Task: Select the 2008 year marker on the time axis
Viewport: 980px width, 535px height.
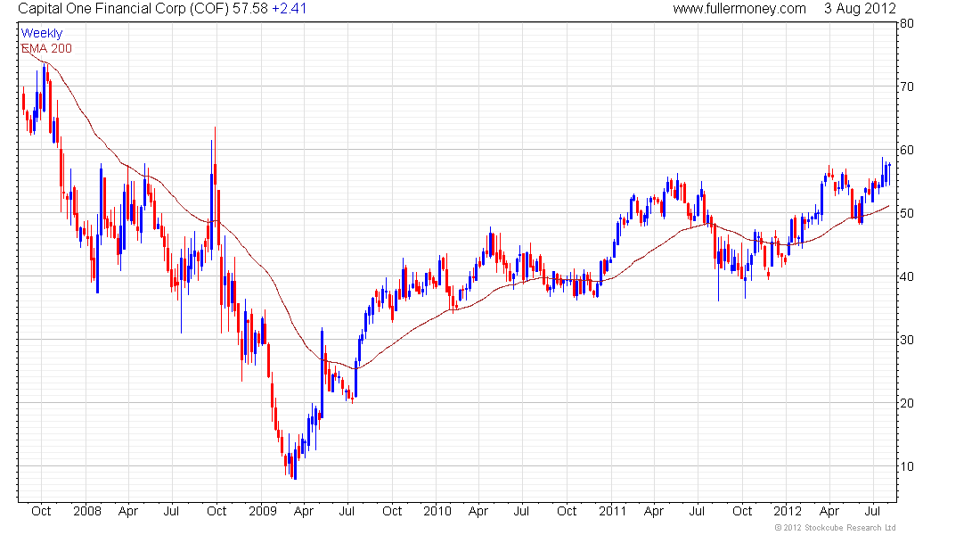Action: tap(87, 511)
